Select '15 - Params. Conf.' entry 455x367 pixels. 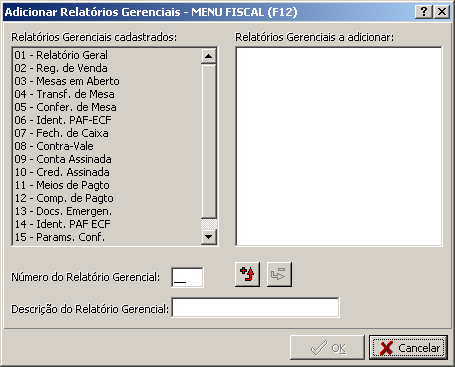tap(107, 237)
